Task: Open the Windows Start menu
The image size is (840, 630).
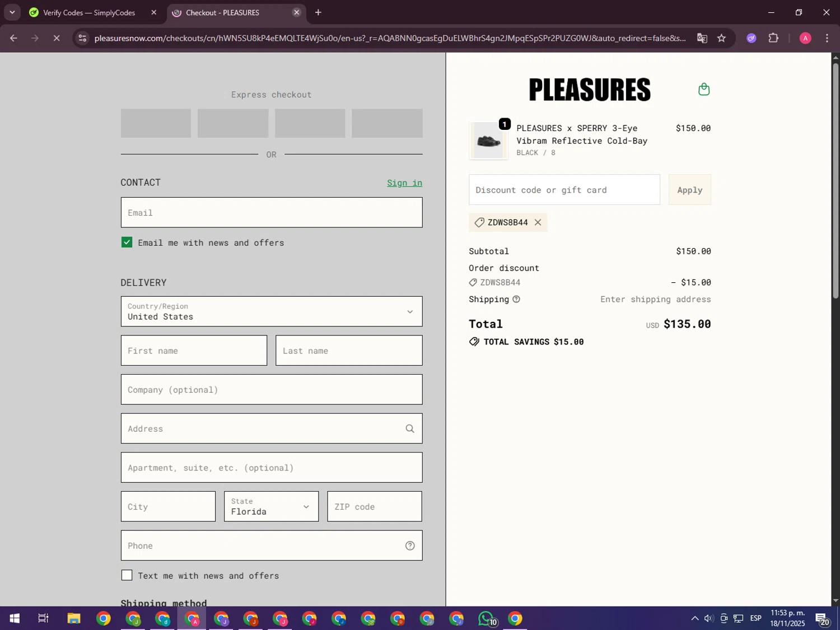Action: (15, 618)
